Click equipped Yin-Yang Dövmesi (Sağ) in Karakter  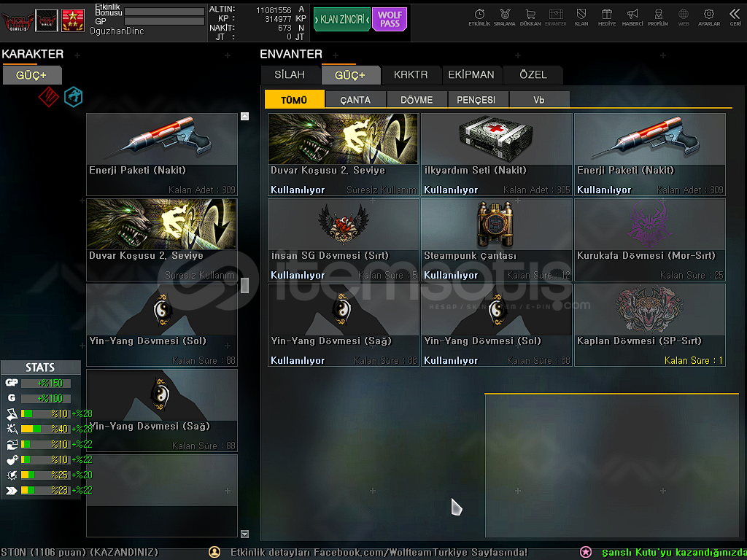(x=162, y=411)
